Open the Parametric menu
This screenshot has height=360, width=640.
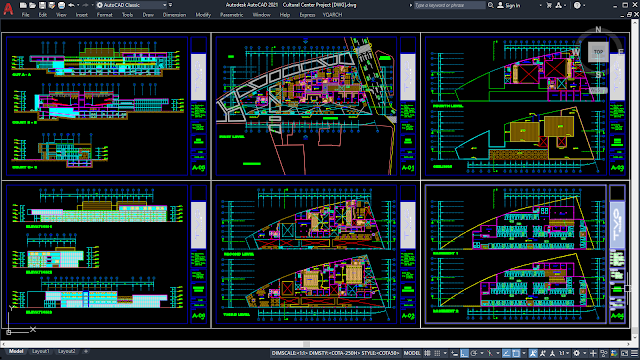pos(231,15)
